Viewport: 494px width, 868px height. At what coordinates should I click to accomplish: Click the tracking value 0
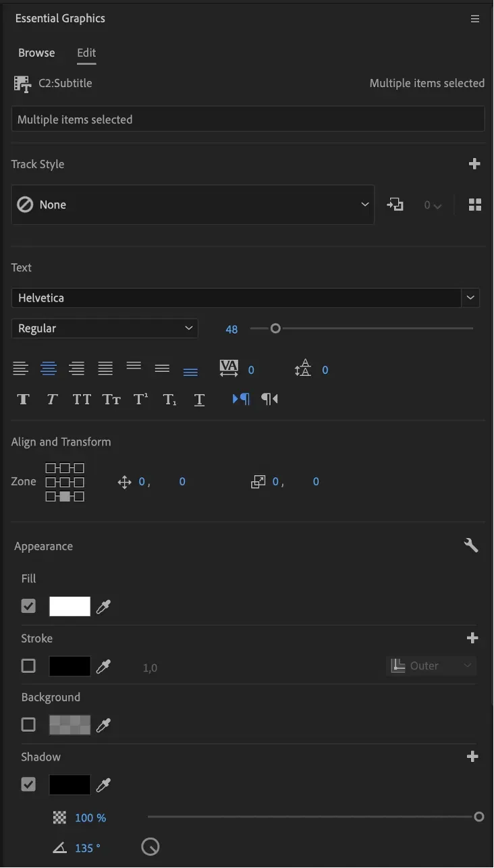pos(251,370)
